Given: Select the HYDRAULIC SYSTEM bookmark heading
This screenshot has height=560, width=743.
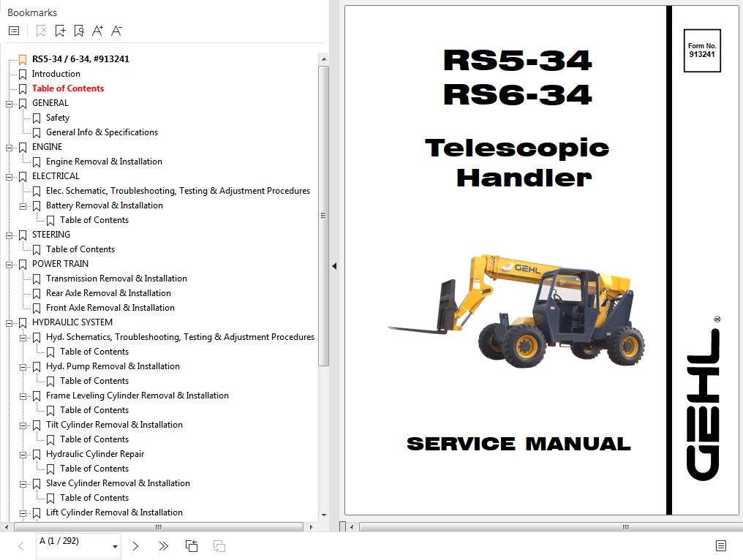Looking at the screenshot, I should (72, 322).
